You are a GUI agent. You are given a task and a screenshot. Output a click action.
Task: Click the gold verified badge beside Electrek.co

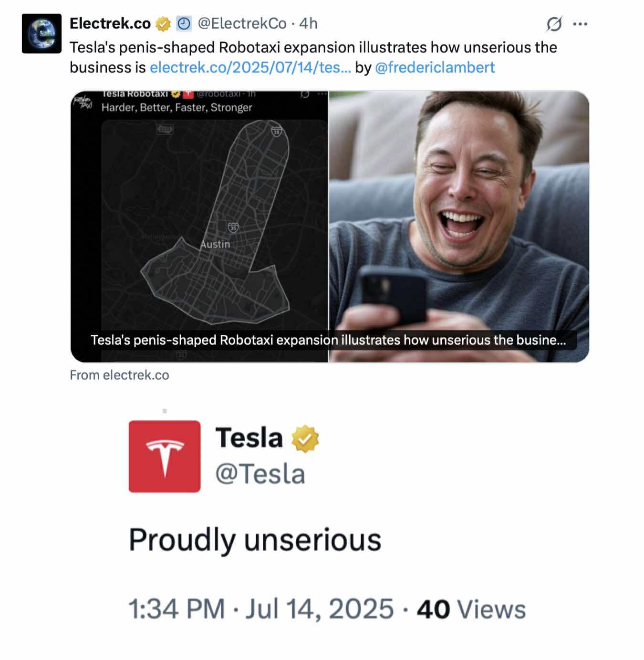coord(163,23)
